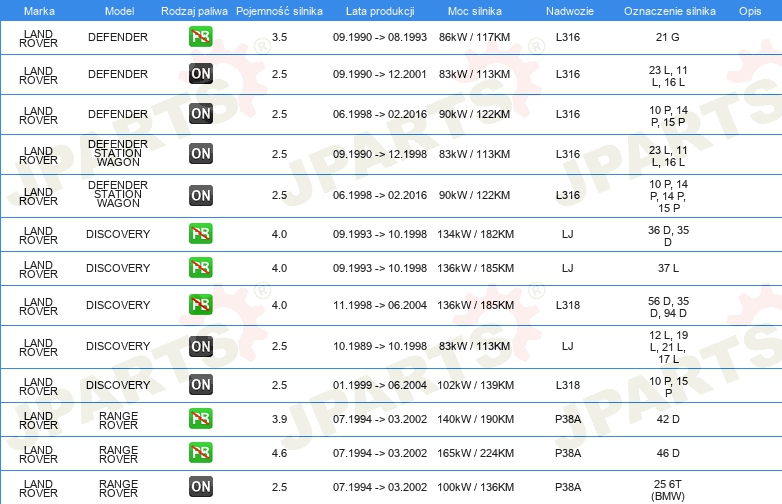
Task: Select power 140kW / 190KM cell
Action: point(475,419)
